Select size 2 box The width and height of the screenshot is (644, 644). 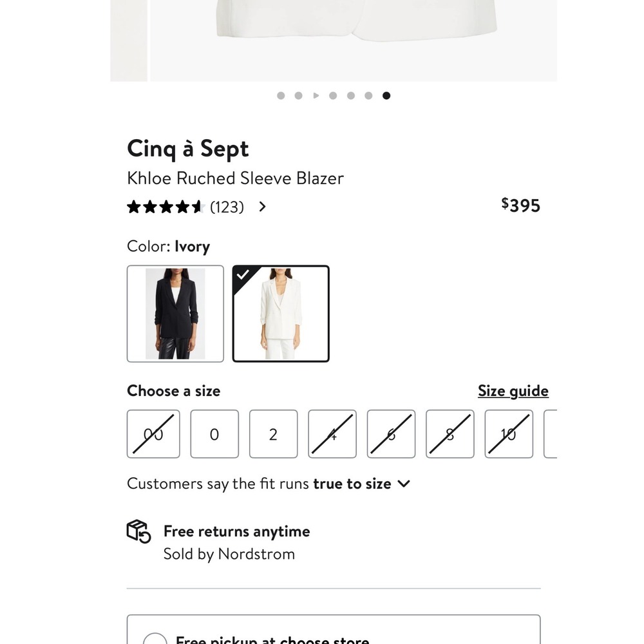pos(273,433)
